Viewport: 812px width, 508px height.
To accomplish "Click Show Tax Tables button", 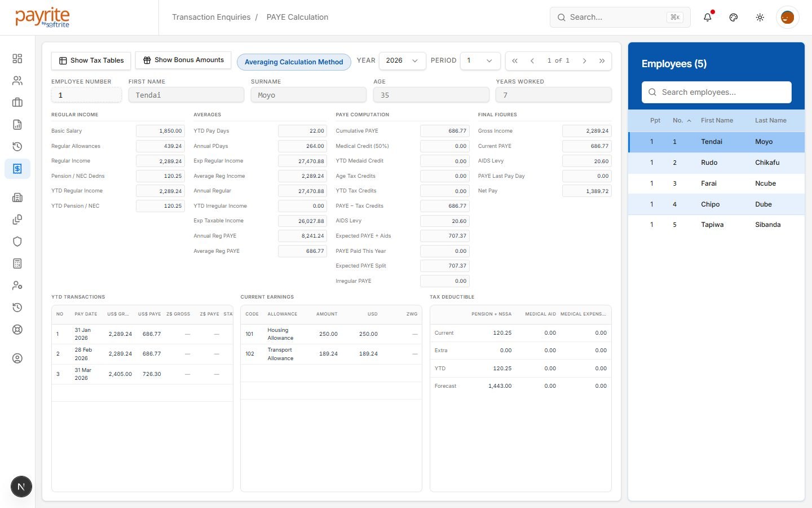I will [x=91, y=60].
